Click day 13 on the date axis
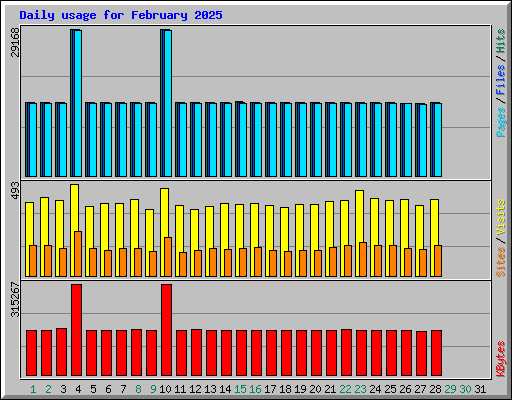512x400 pixels. [210, 389]
